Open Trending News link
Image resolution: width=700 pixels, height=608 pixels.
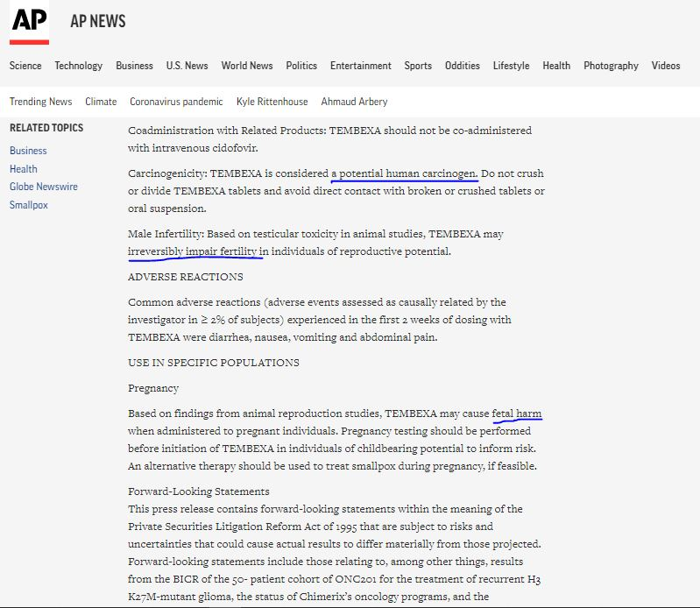[40, 102]
